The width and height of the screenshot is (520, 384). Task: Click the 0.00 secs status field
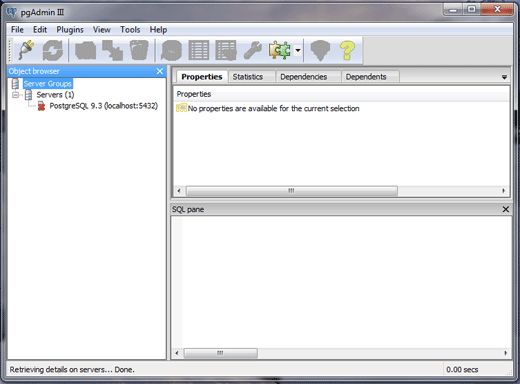tap(462, 370)
